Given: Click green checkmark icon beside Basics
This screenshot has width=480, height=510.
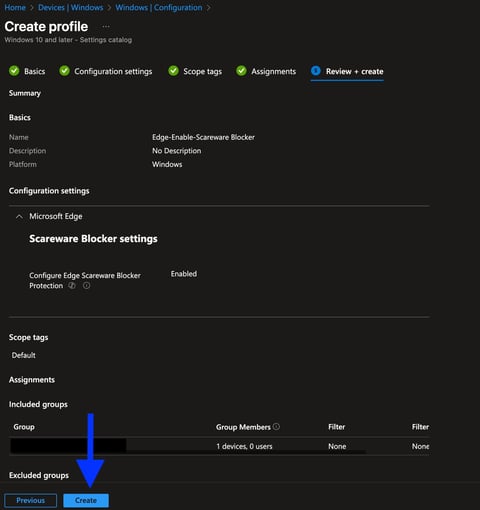Looking at the screenshot, I should click(x=14, y=71).
